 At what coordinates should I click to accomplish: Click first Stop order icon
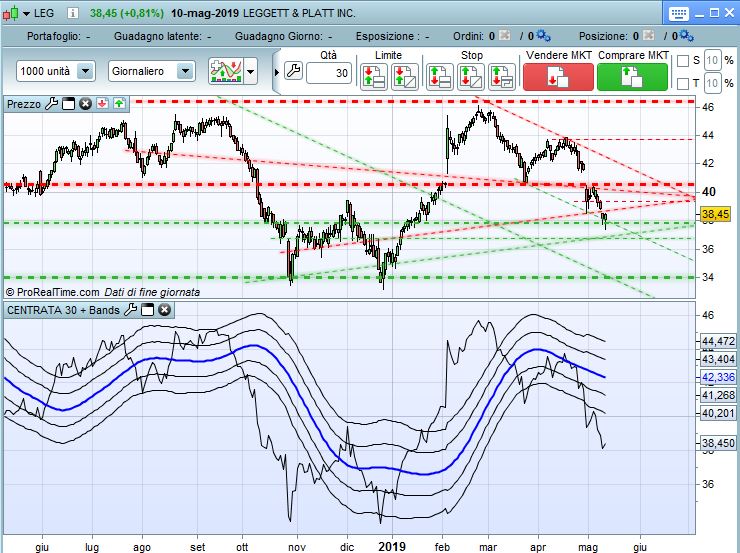click(439, 76)
